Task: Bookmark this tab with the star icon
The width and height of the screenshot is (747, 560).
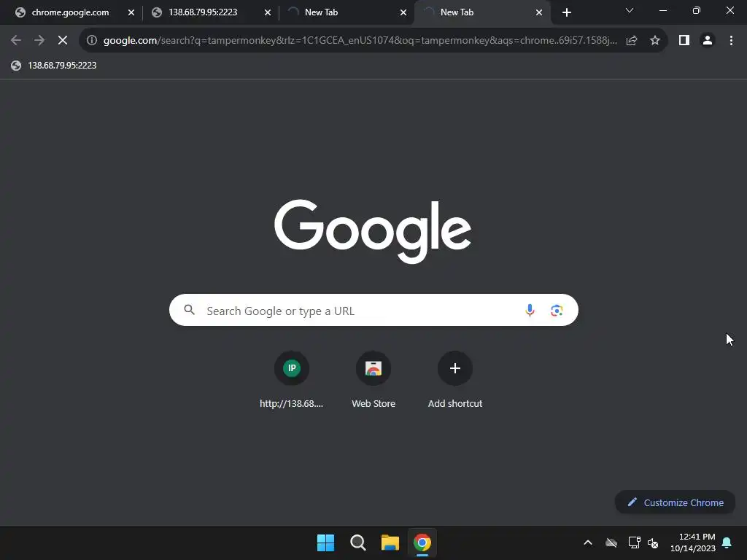Action: (655, 41)
